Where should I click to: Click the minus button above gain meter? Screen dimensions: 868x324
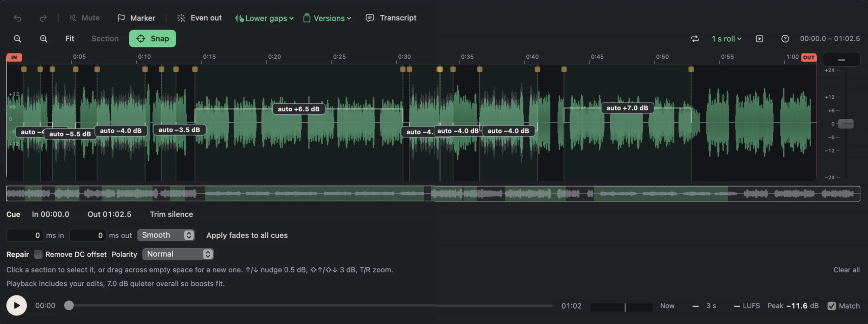pyautogui.click(x=841, y=60)
